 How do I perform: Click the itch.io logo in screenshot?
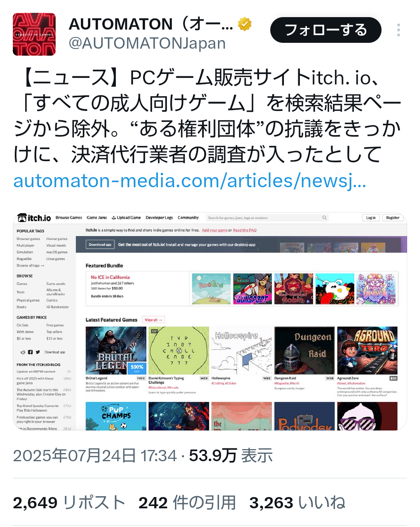[x=34, y=218]
